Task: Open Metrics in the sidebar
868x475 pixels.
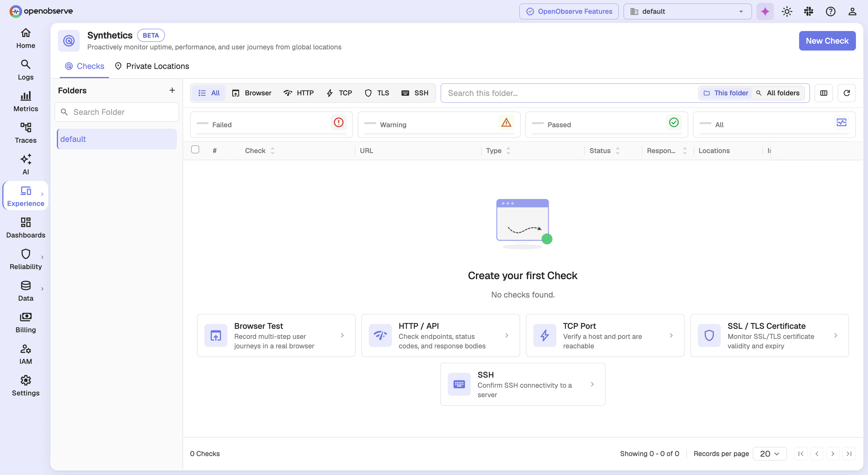Action: [26, 102]
